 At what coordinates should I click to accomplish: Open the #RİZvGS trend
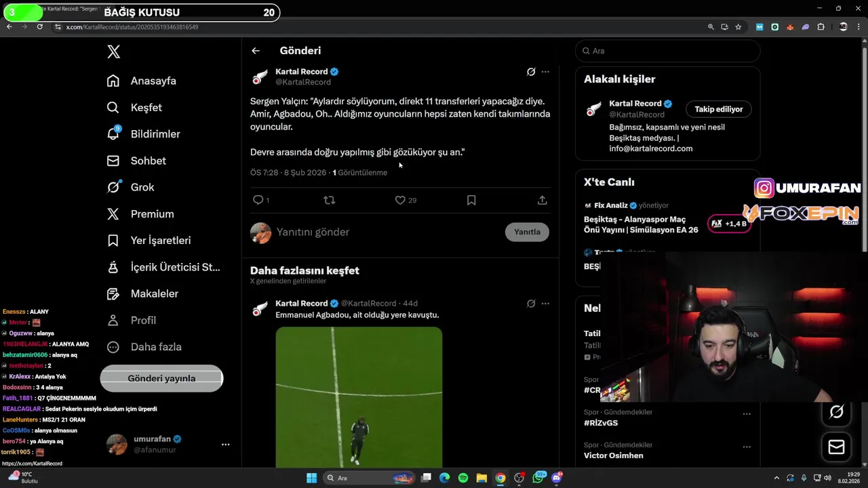601,423
